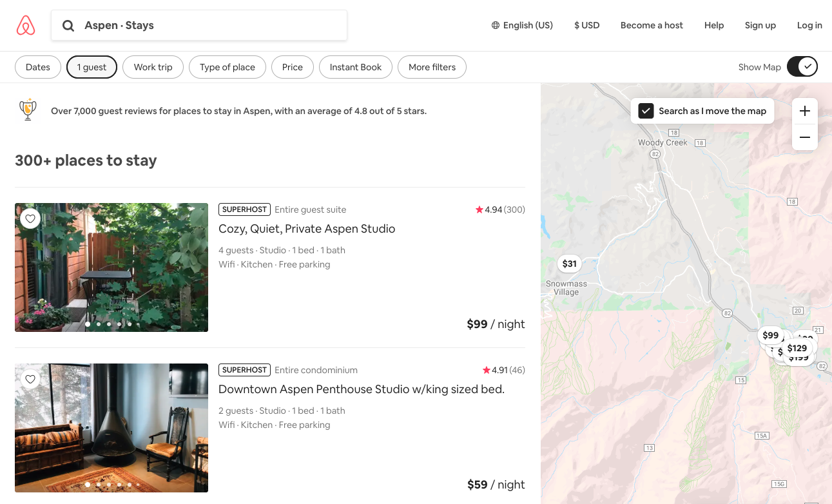Enable the Instant Book filter

click(355, 66)
